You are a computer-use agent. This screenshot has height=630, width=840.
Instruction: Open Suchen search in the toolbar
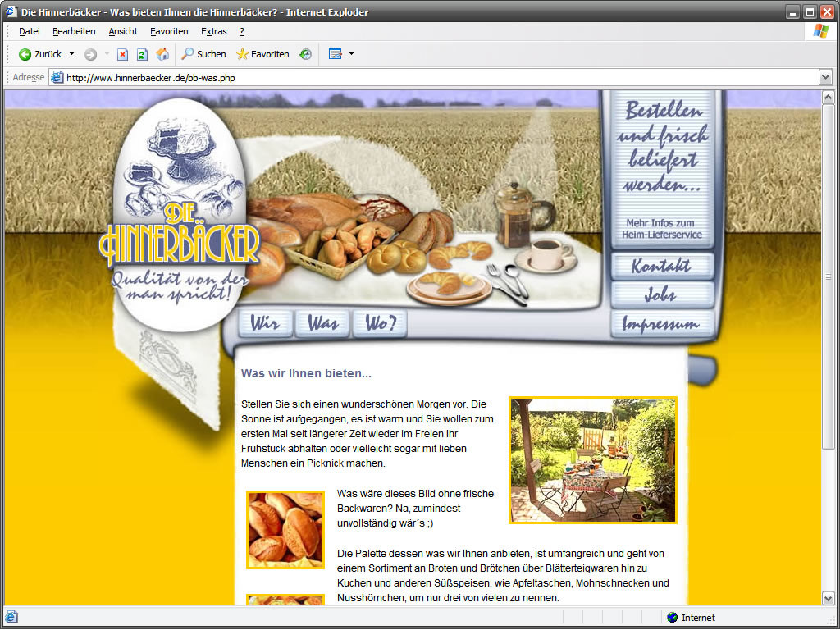click(x=203, y=54)
